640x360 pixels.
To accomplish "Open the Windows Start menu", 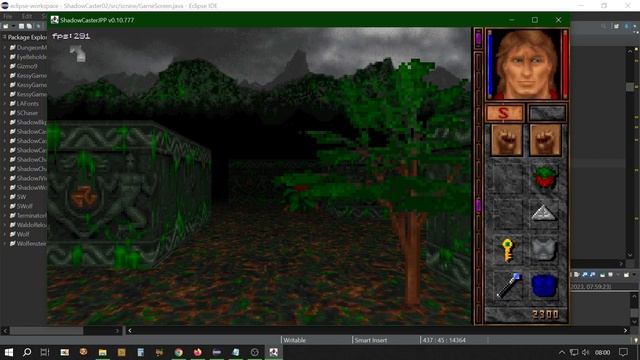I will pyautogui.click(x=9, y=352).
